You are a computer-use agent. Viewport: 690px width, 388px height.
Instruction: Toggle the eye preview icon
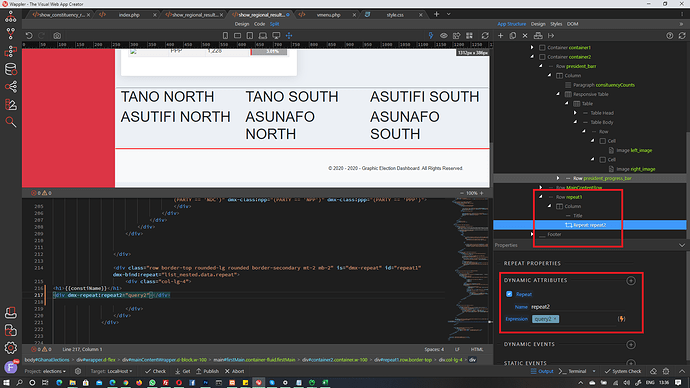(444, 36)
